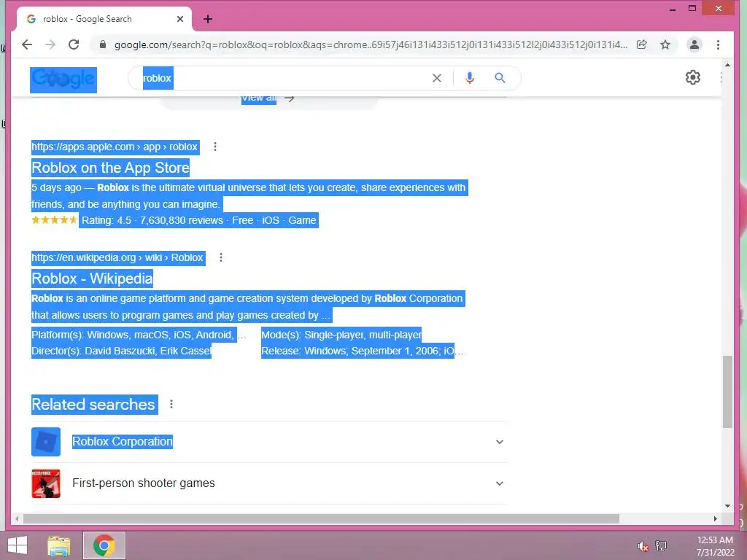Click the en.wikipedia.org breadcrumb URL

click(x=117, y=257)
